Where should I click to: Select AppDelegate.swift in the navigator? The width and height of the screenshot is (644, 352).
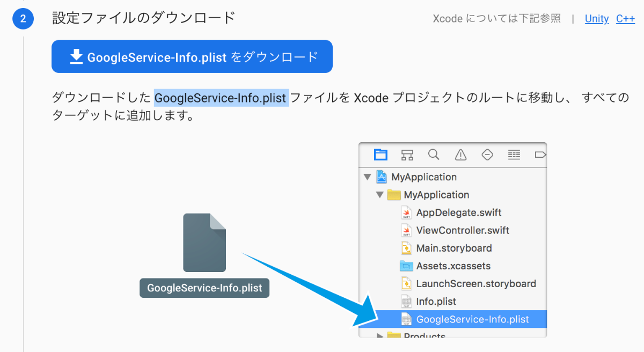tap(452, 212)
